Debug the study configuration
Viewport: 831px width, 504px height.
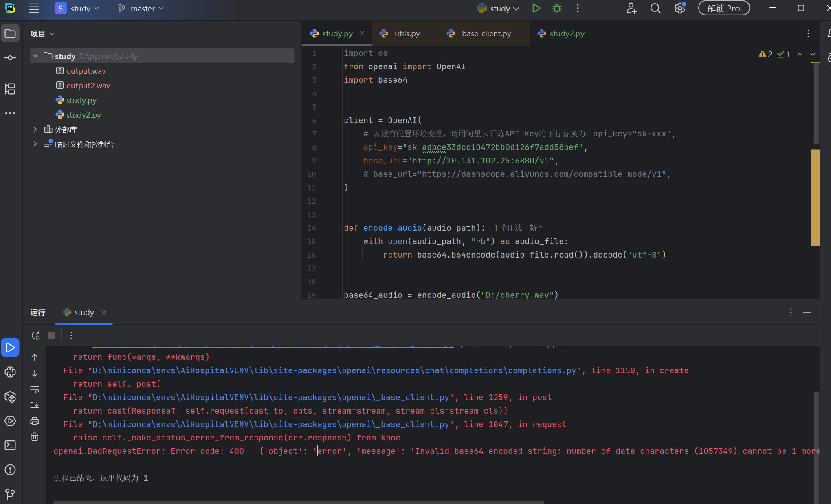pyautogui.click(x=557, y=9)
